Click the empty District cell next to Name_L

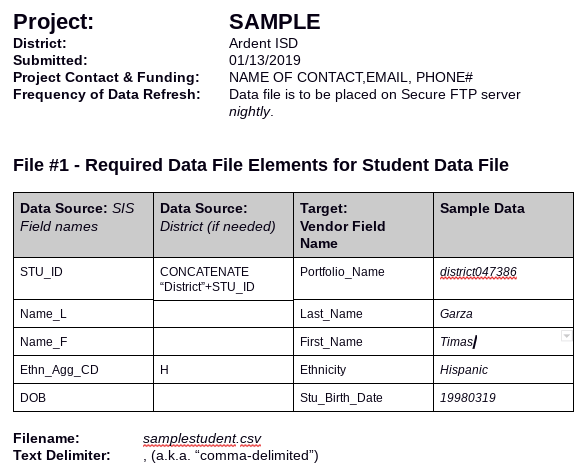point(223,314)
